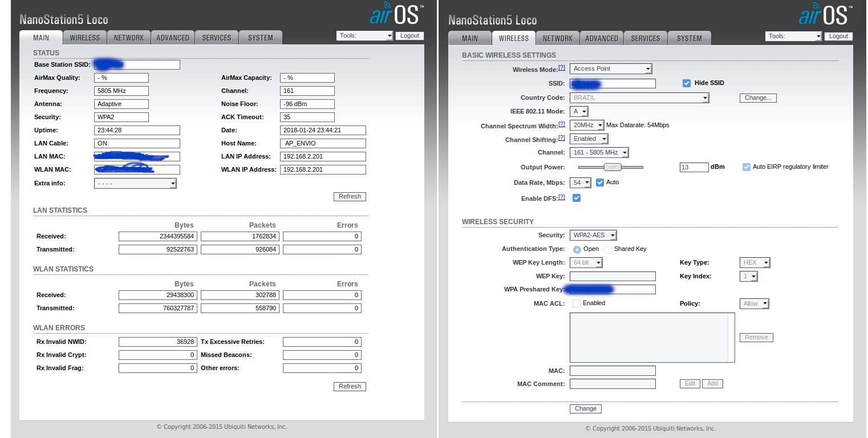
Task: Open the IEEE 802.11 Mode dropdown
Action: point(579,112)
